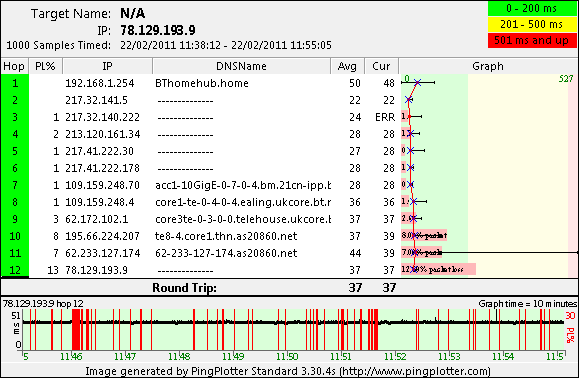Select the yellow 201 - 500 ms legend swatch
579x378 pixels.
coord(532,24)
